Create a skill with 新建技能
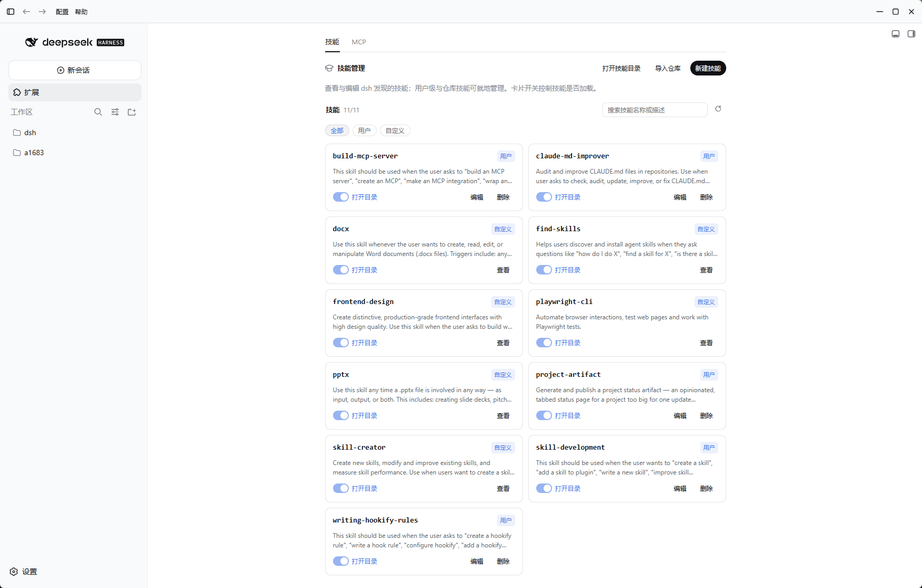This screenshot has height=588, width=922. (708, 68)
